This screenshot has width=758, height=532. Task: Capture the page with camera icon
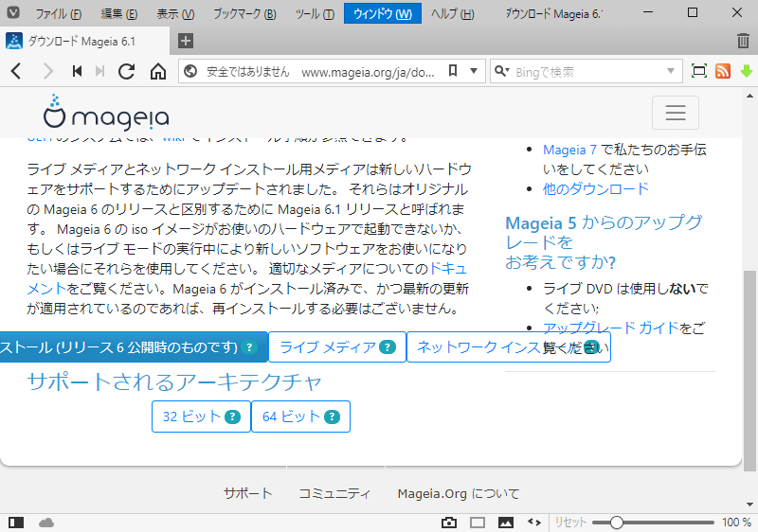point(448,523)
